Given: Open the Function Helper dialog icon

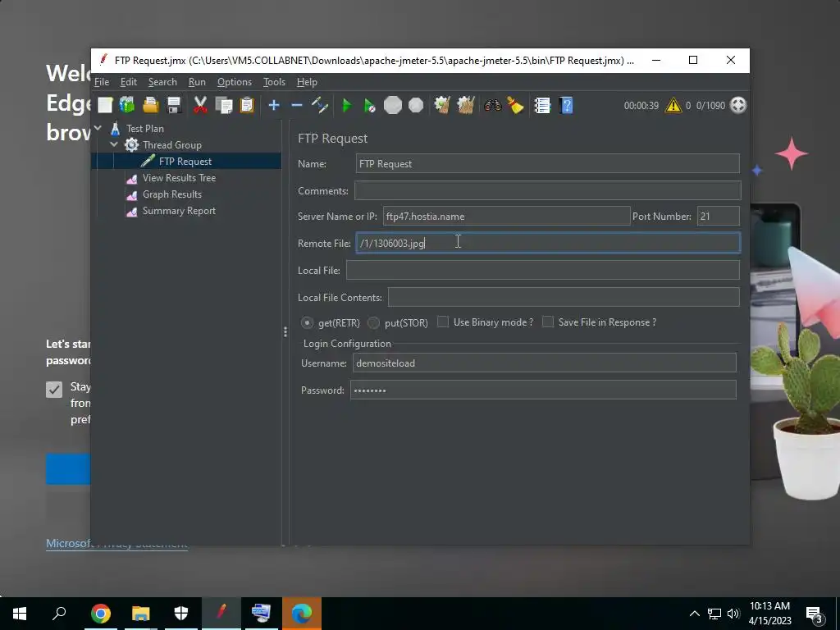Looking at the screenshot, I should 542,106.
